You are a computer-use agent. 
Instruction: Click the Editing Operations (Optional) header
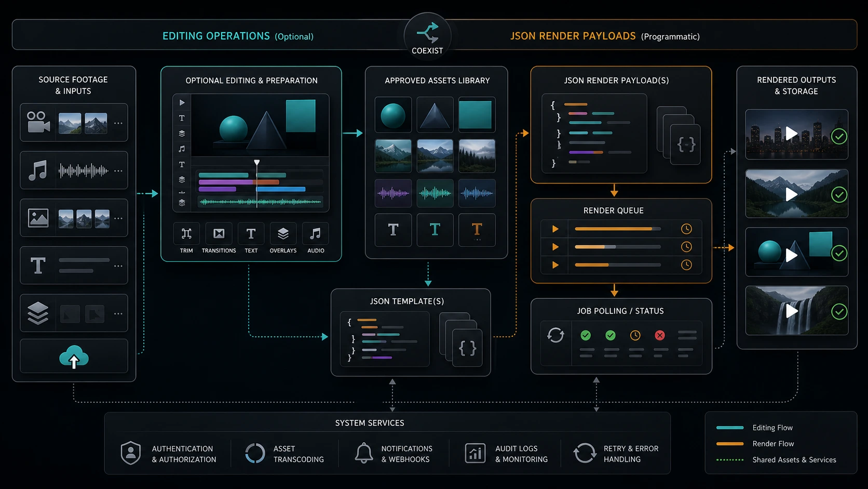(x=238, y=36)
